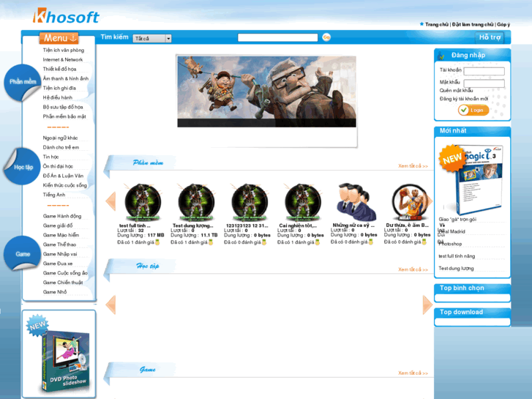Open Dành cho trẻ em menu item

[x=61, y=147]
